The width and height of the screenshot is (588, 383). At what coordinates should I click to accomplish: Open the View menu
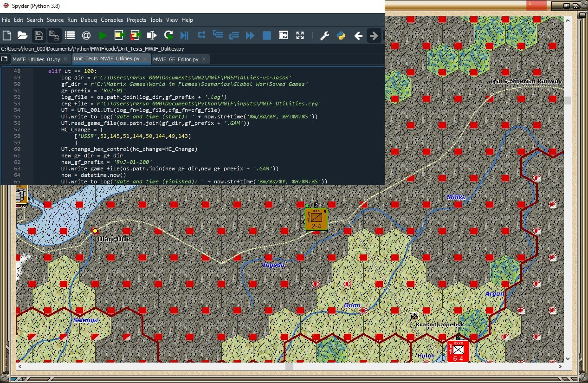click(x=172, y=20)
